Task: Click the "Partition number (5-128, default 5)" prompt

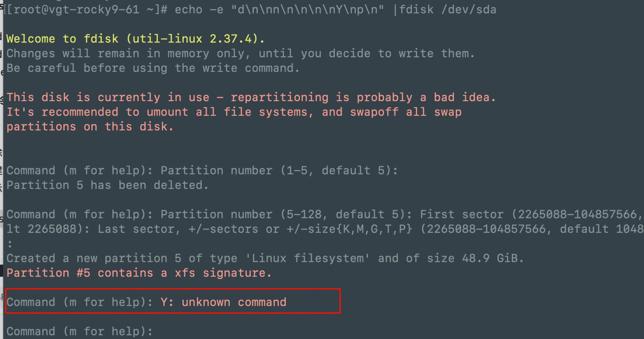Action: click(x=286, y=214)
